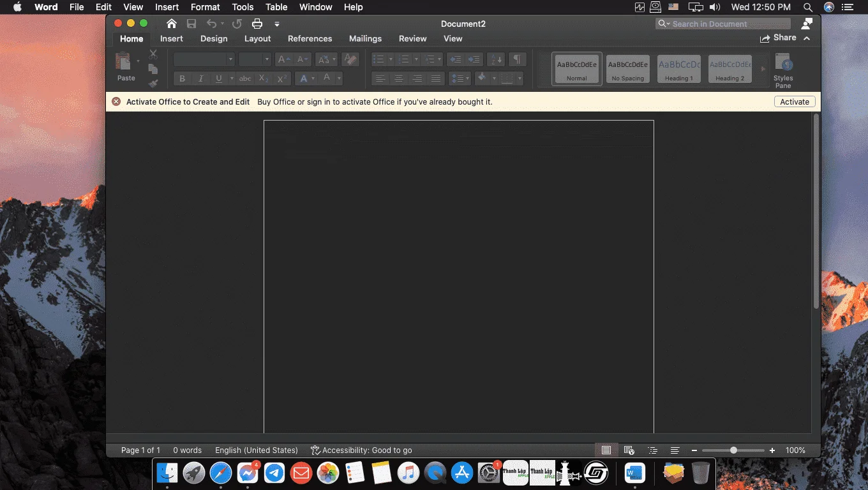This screenshot has width=868, height=490.
Task: Open the Format menu in menu bar
Action: 206,7
